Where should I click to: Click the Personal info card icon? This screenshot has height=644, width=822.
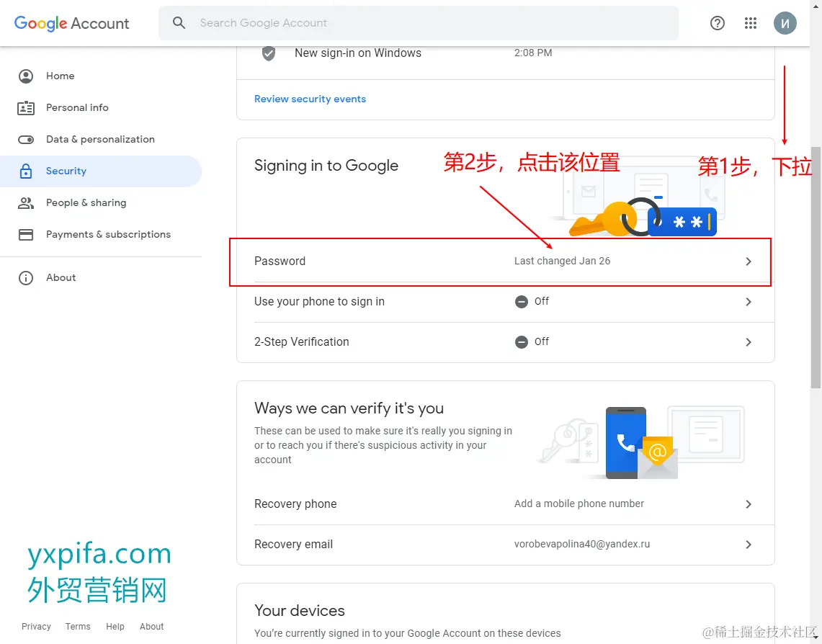click(x=26, y=108)
